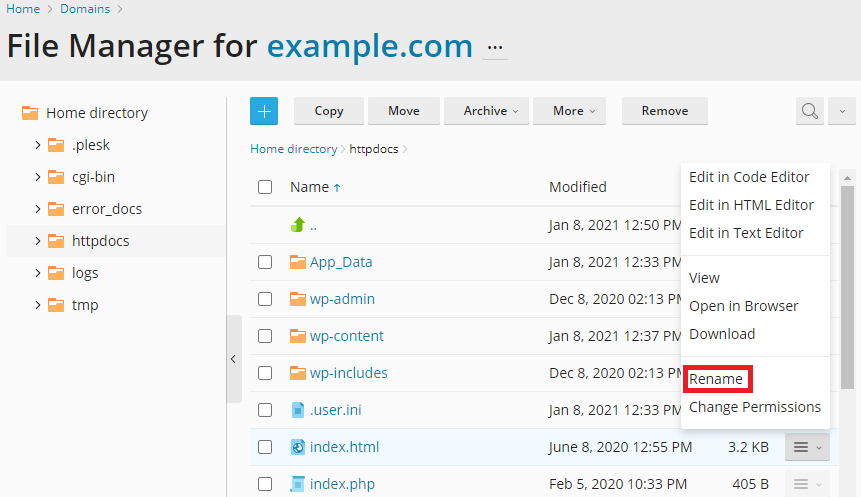
Task: Click the green up-directory arrow icon
Action: pos(297,225)
